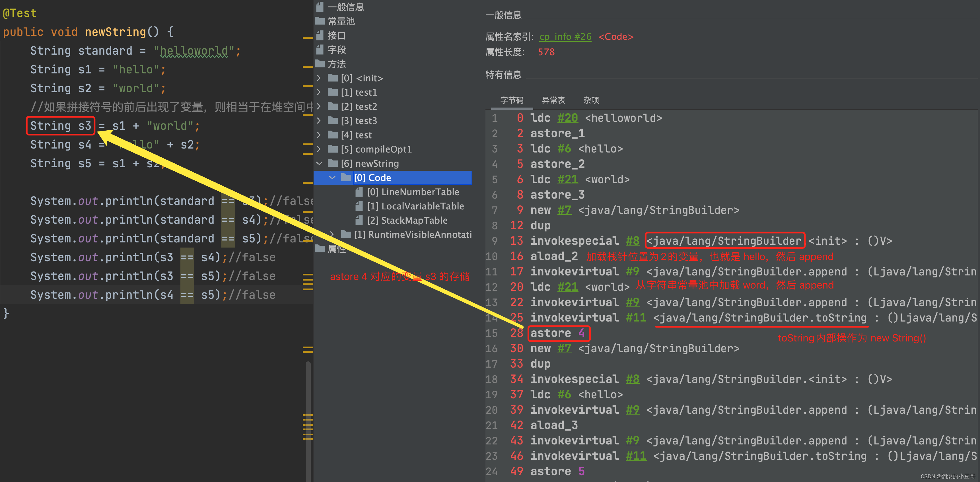Screen dimensions: 980x482
Task: Switch to the 异常表 tab
Action: pyautogui.click(x=553, y=100)
